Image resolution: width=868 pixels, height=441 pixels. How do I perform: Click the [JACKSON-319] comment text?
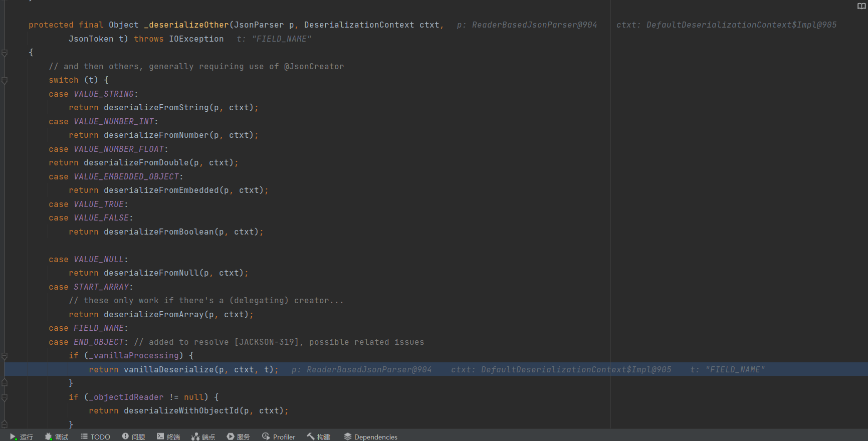coord(266,342)
